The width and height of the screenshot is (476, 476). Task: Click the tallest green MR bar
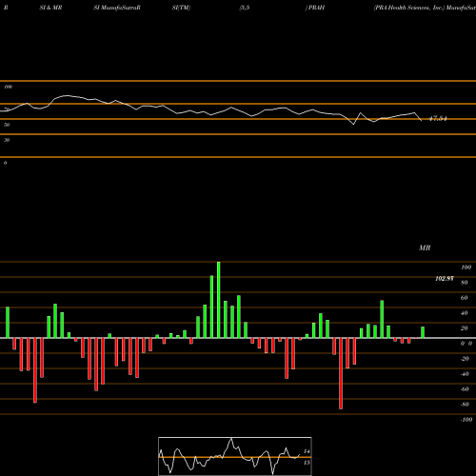click(219, 300)
